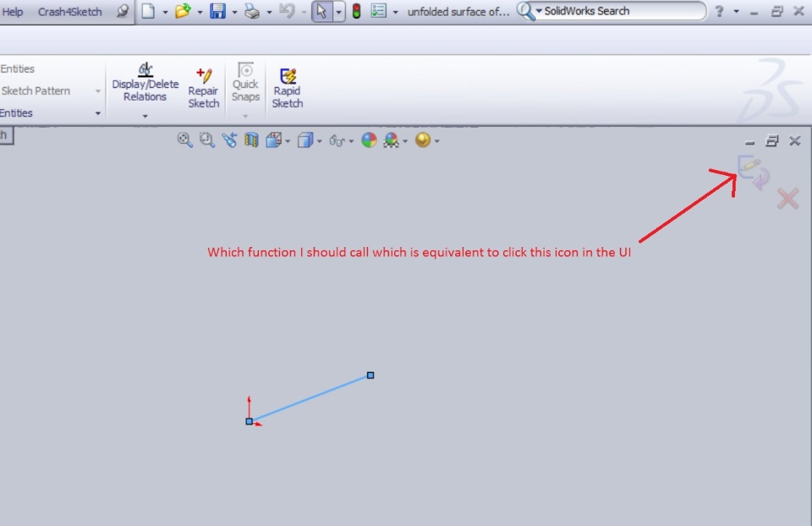Viewport: 812px width, 526px height.
Task: Open Display/Delete Relations
Action: pos(145,83)
